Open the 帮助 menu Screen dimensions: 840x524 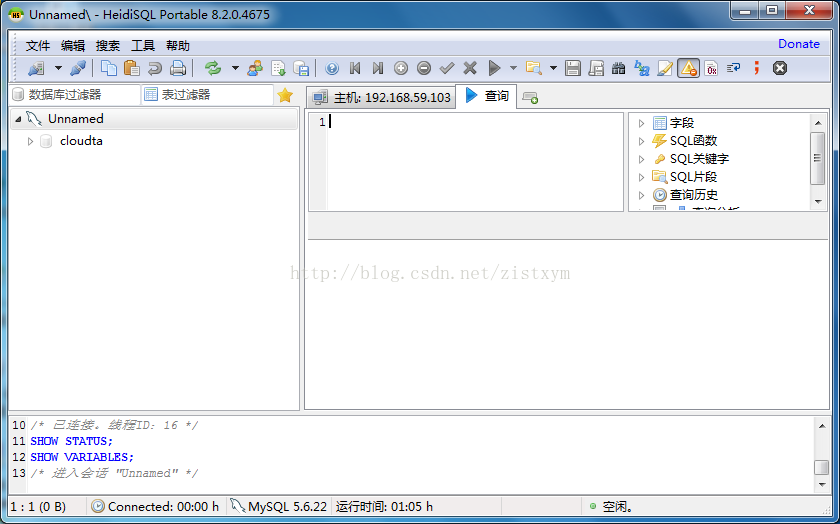[178, 46]
